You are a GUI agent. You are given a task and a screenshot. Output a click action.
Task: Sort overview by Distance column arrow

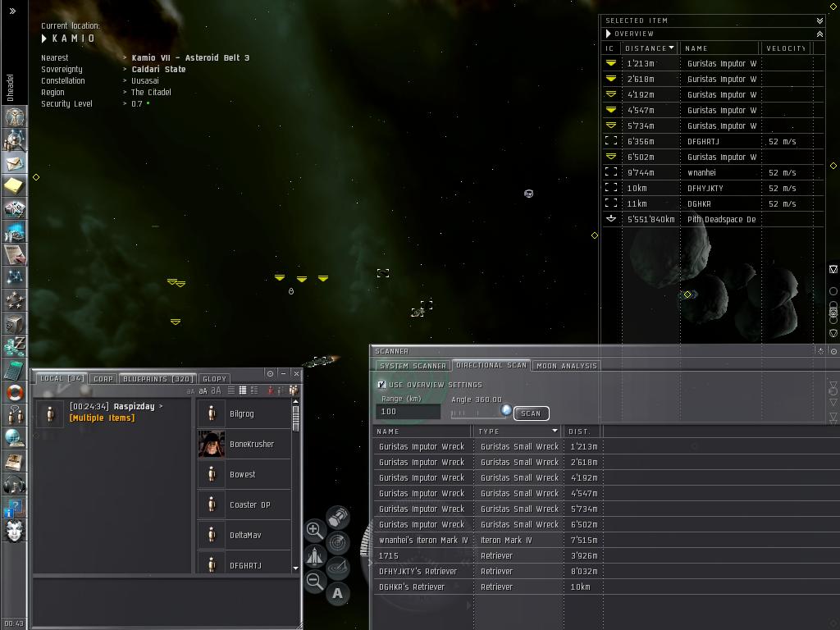pyautogui.click(x=671, y=48)
